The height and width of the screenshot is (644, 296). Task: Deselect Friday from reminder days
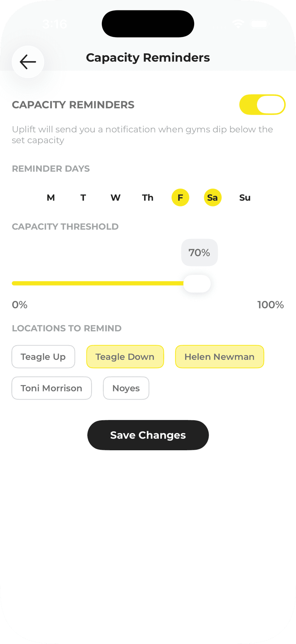pyautogui.click(x=180, y=197)
